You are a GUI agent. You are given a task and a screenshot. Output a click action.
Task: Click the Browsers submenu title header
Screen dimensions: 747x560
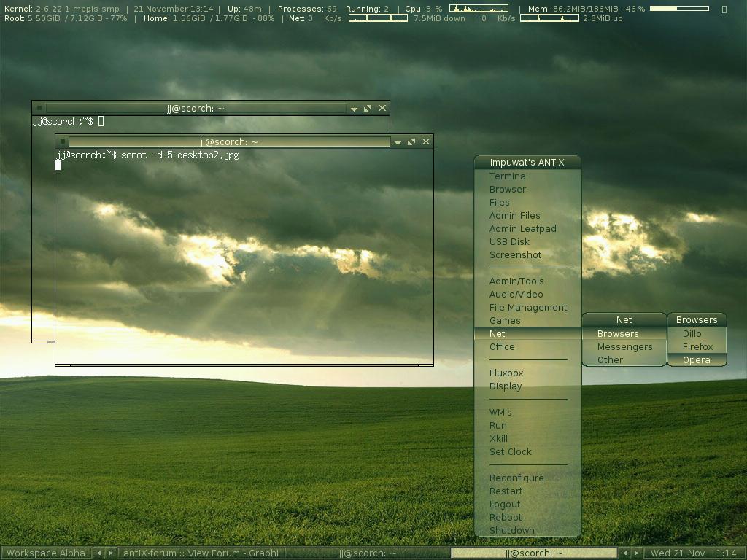(x=697, y=320)
